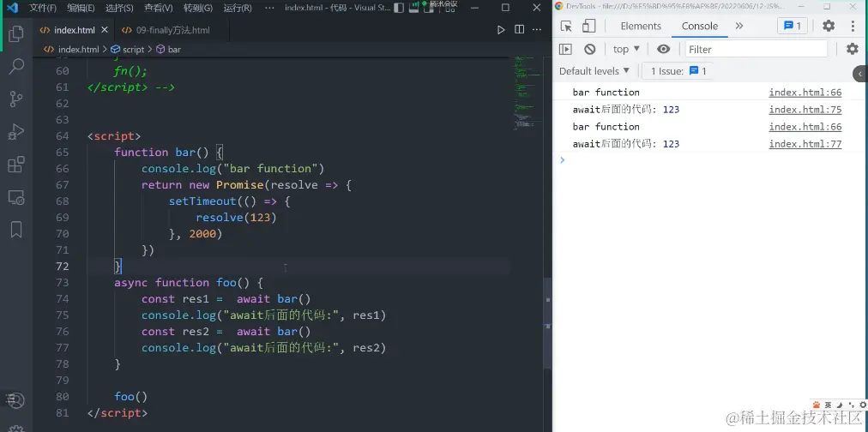Open index.html:77 source link
868x432 pixels.
pos(805,144)
